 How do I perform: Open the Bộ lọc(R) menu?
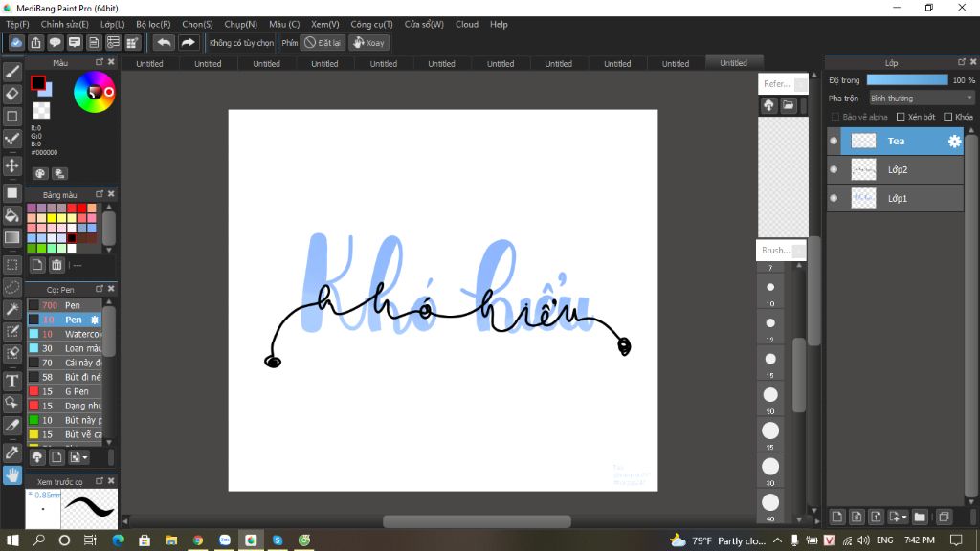coord(153,24)
